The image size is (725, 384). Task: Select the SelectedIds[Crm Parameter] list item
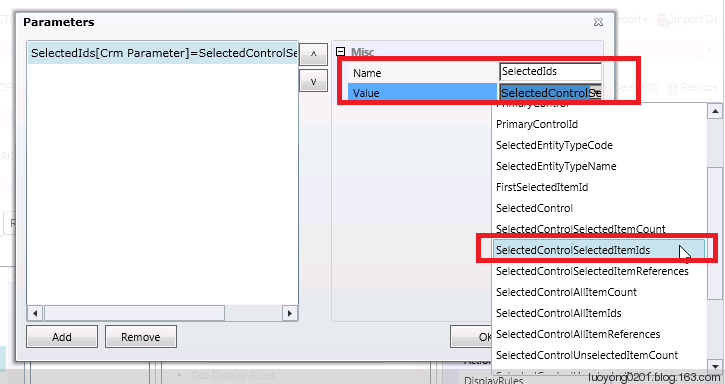[x=163, y=53]
